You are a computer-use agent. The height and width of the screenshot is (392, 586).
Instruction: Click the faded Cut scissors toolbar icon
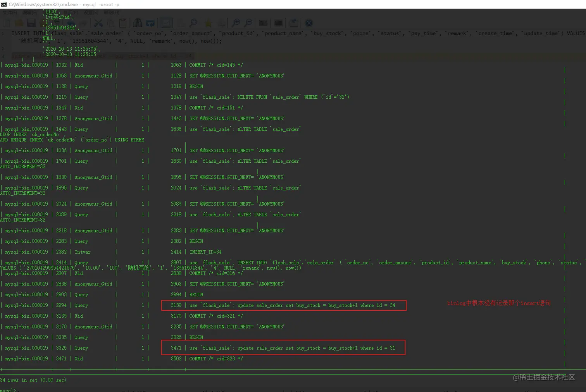[x=98, y=23]
